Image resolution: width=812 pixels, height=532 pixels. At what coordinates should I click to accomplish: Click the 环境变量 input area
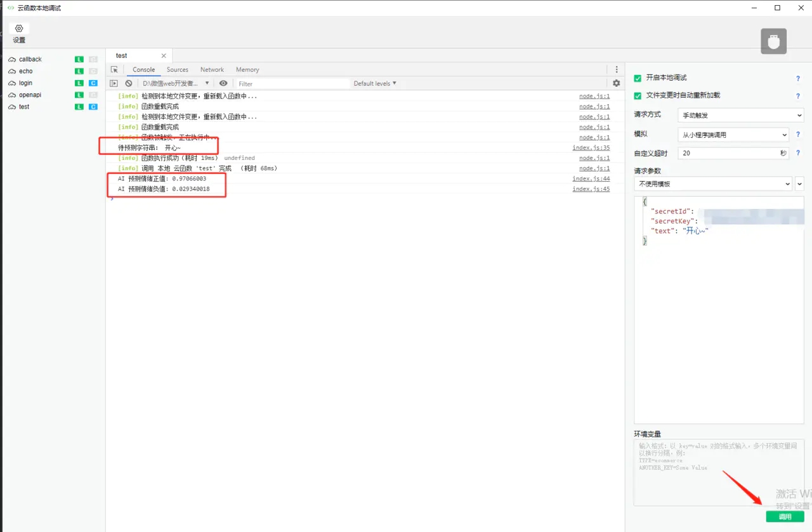pyautogui.click(x=719, y=472)
